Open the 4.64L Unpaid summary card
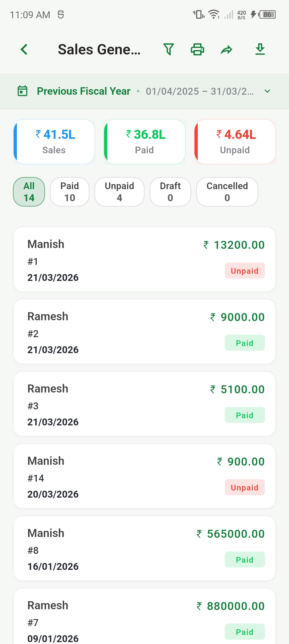This screenshot has height=644, width=289. [235, 142]
